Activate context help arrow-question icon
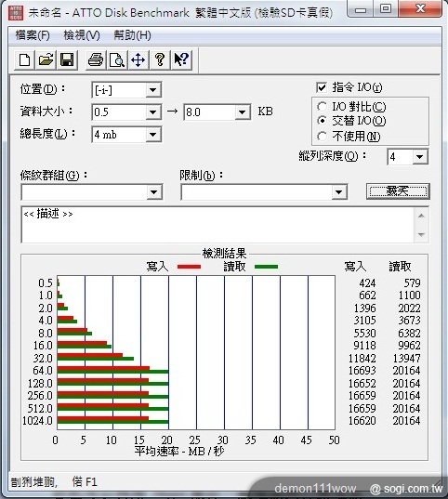 coord(181,59)
